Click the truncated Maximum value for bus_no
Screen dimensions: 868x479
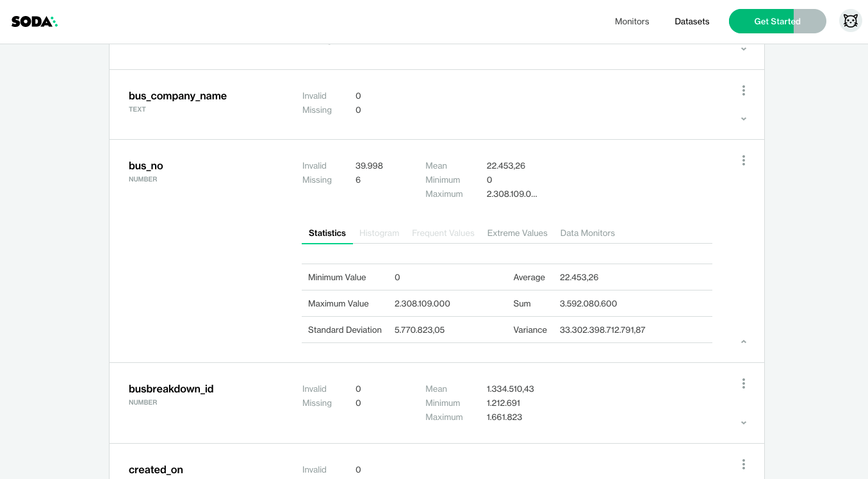[x=511, y=194]
